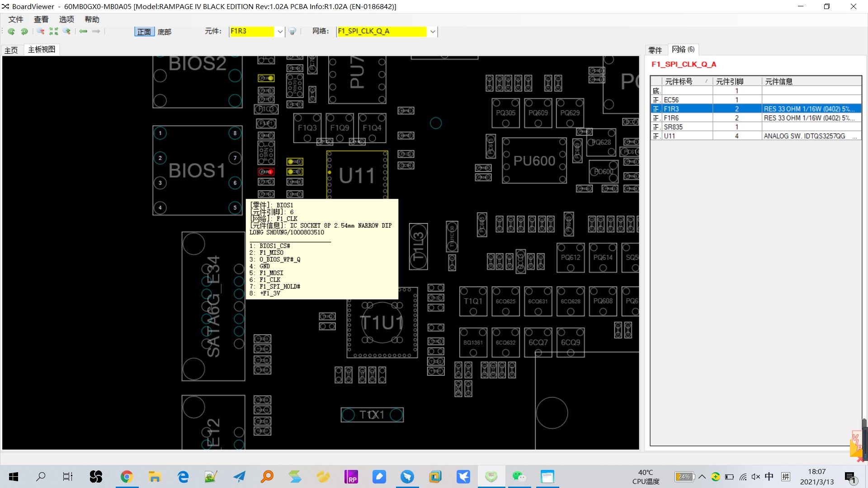Viewport: 868px width, 488px height.
Task: Click BIOS1 pin 1 pad
Action: (x=160, y=133)
